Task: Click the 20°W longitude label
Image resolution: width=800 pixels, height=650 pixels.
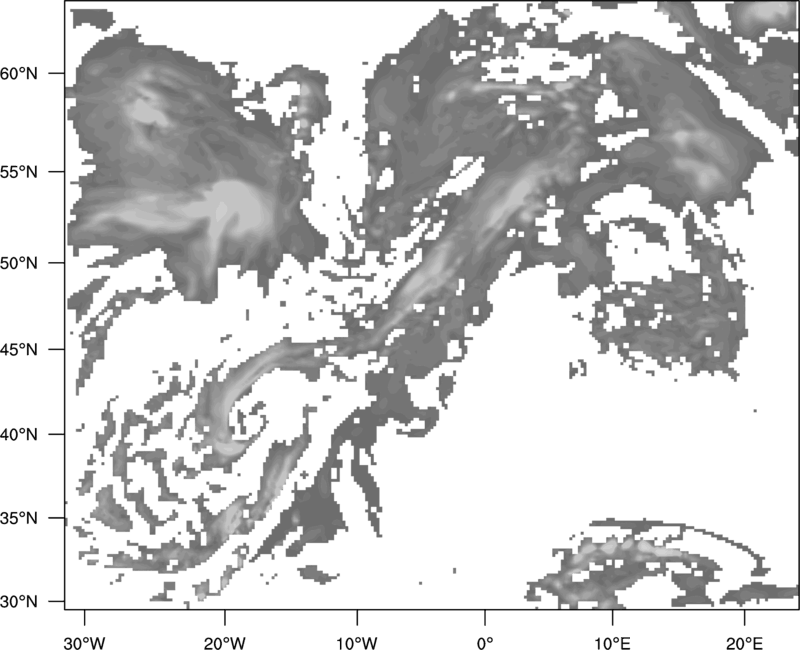Action: 224,643
